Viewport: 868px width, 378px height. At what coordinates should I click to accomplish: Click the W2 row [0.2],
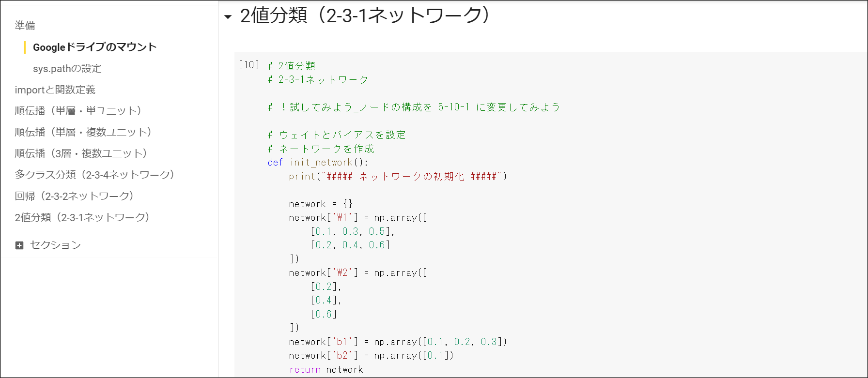pos(326,287)
